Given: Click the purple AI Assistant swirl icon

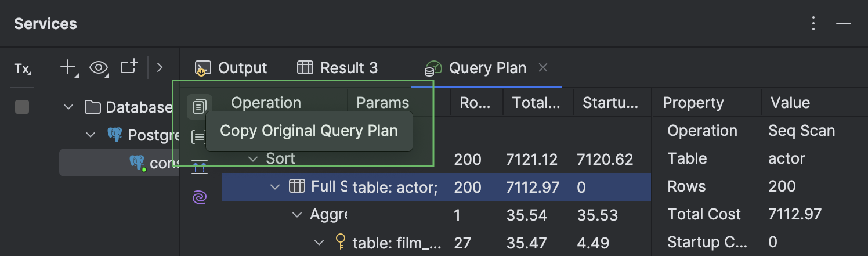Looking at the screenshot, I should pos(199,198).
